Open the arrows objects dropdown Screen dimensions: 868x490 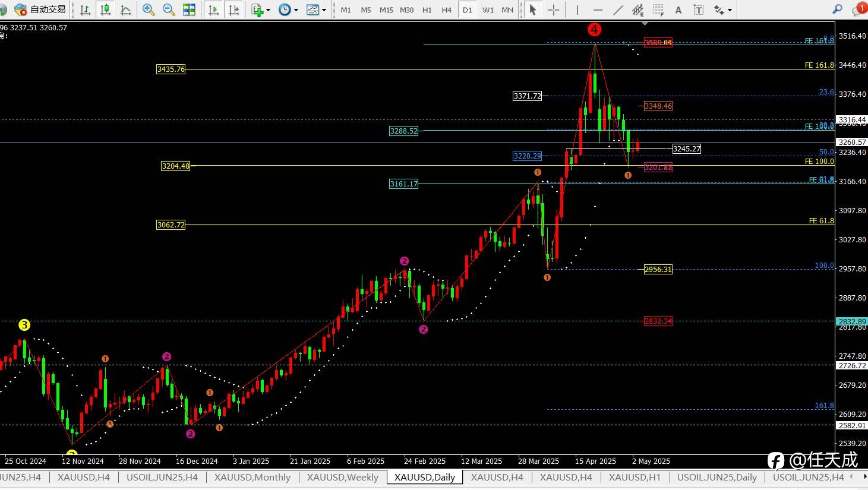tap(723, 10)
